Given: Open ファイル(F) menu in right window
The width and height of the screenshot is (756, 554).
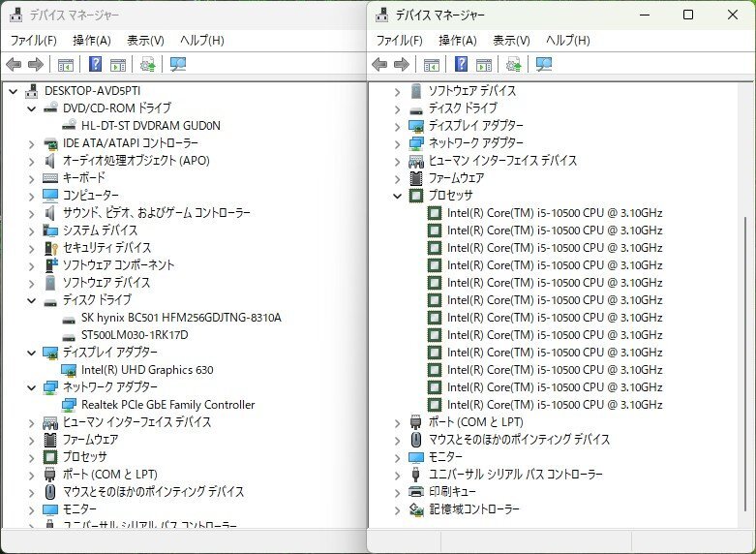Looking at the screenshot, I should pos(399,40).
